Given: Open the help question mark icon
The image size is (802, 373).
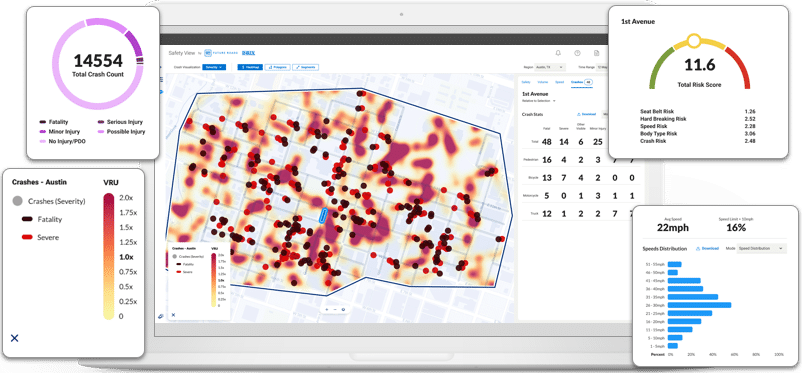Looking at the screenshot, I should pos(577,53).
